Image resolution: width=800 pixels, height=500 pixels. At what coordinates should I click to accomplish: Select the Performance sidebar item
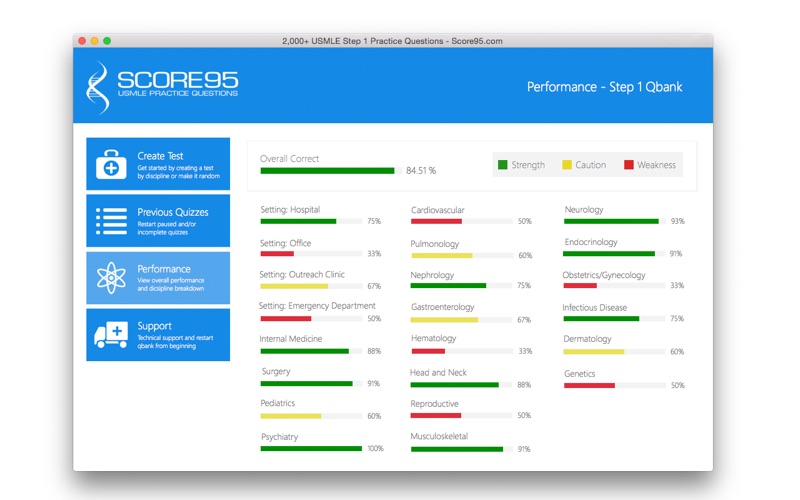point(158,278)
